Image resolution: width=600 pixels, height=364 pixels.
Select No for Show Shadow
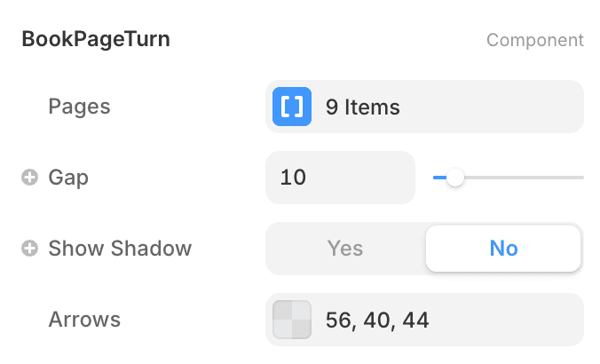[503, 249]
